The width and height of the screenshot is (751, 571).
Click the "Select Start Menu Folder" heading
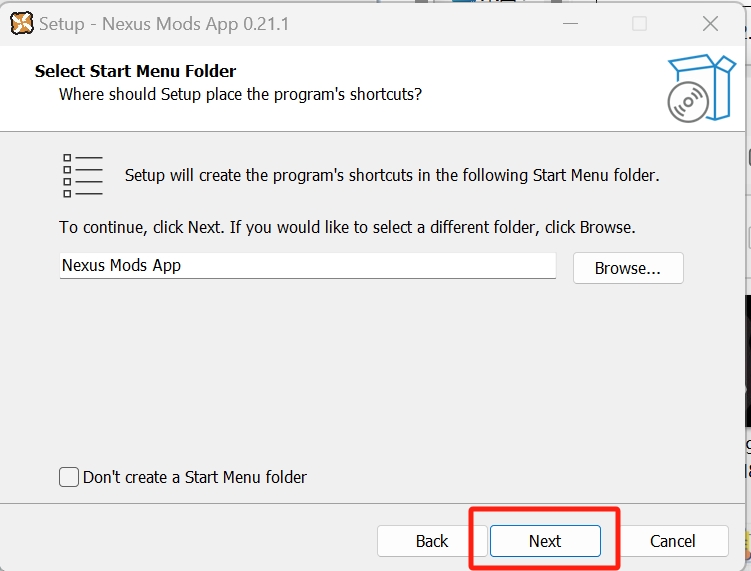pos(135,71)
